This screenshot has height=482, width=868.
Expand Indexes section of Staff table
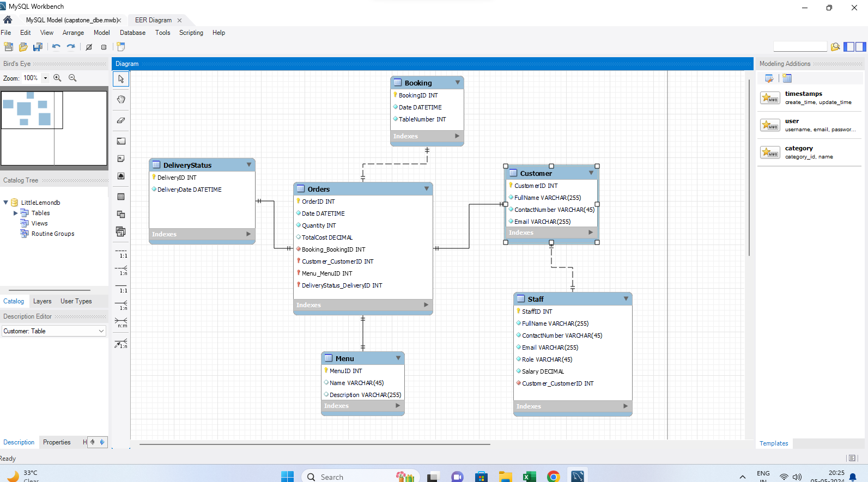coord(626,406)
